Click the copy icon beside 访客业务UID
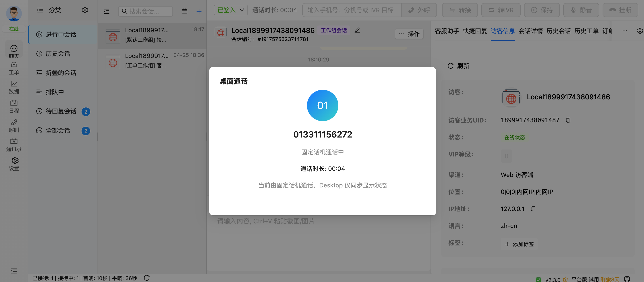The height and width of the screenshot is (282, 644). pos(568,120)
